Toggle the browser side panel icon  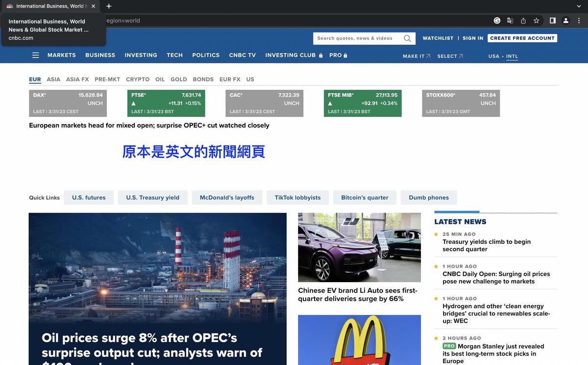point(552,21)
